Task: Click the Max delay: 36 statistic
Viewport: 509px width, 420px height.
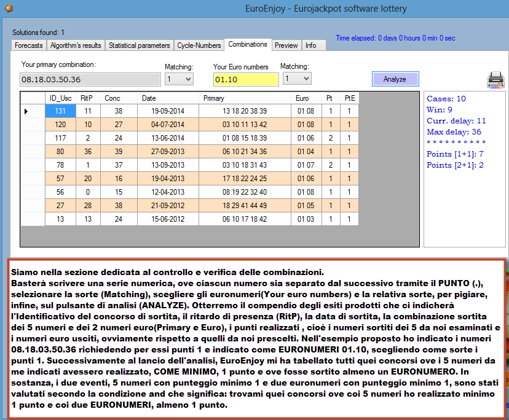Action: [x=454, y=131]
